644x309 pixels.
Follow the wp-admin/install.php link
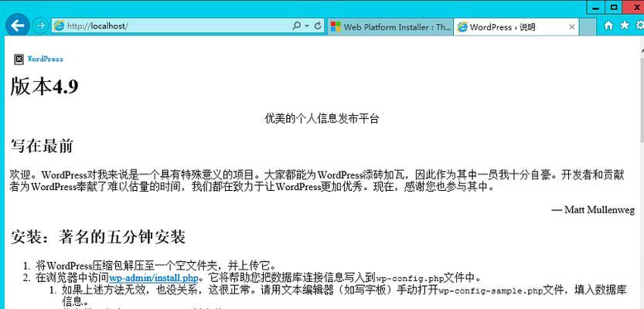click(154, 278)
